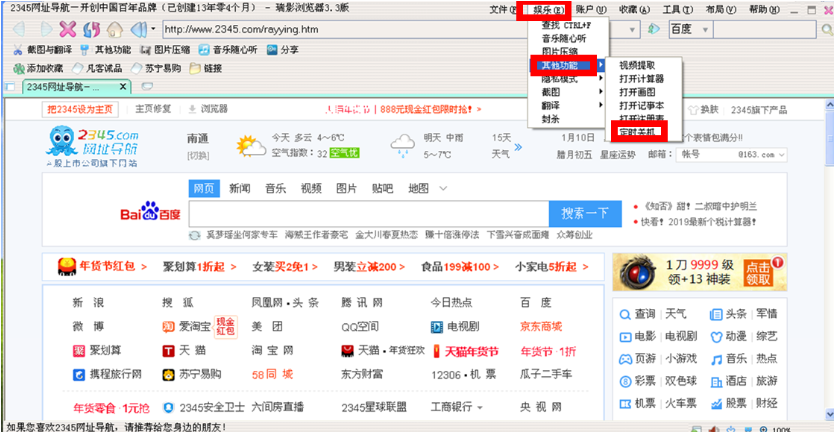
Task: Stop loading with the pink X icon
Action: [68, 29]
